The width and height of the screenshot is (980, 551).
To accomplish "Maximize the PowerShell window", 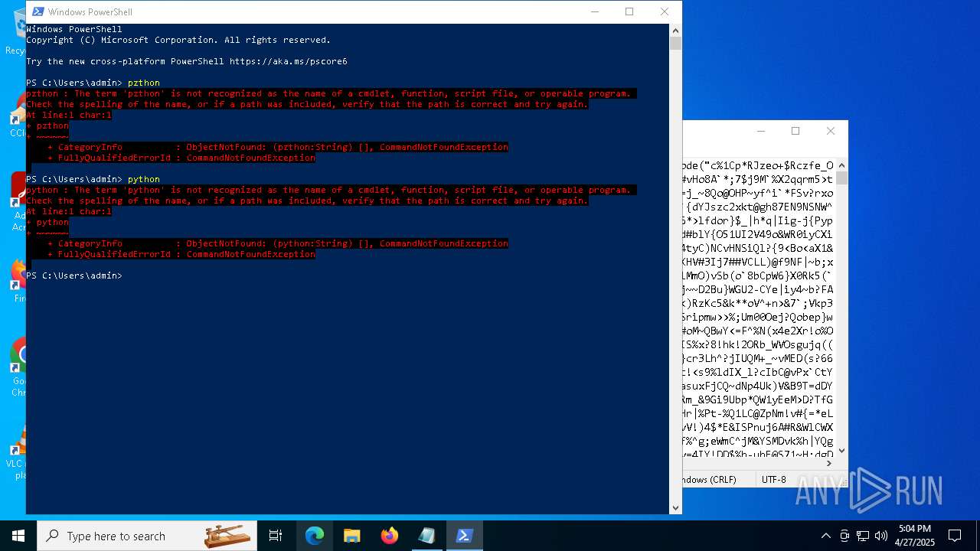I will [x=629, y=11].
